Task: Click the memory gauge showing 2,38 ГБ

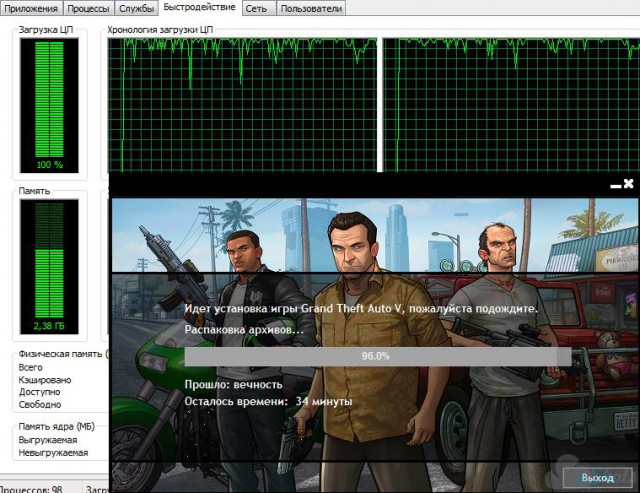Action: (49, 267)
